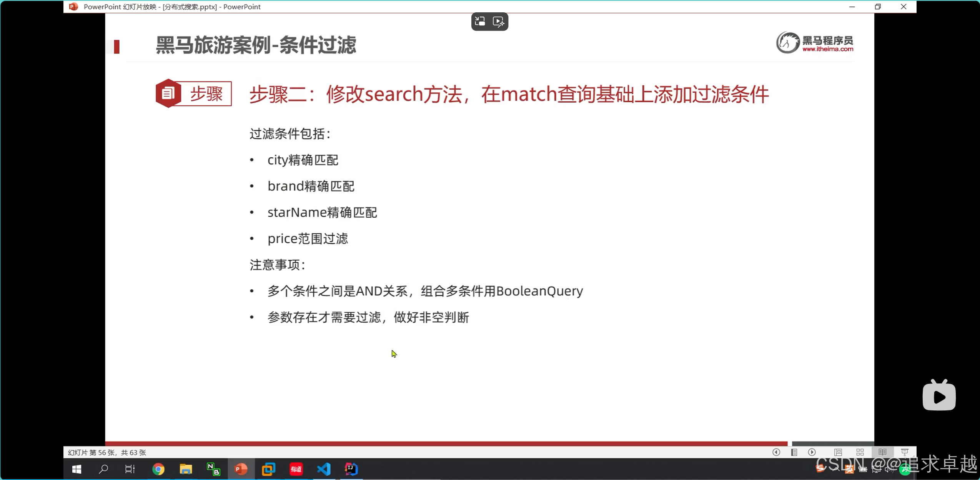Click the picture-in-picture overlay icon
Image resolution: width=980 pixels, height=480 pixels.
[480, 22]
